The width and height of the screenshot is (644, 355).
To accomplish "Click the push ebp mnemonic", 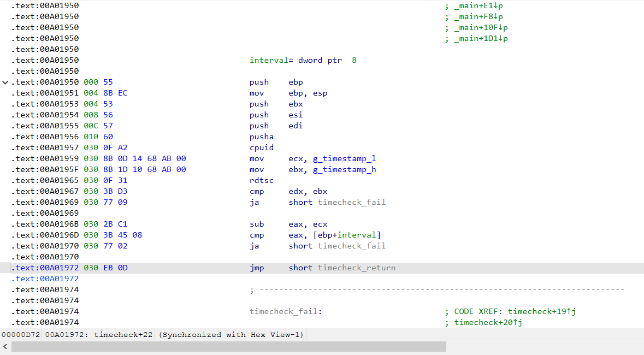I will point(259,82).
